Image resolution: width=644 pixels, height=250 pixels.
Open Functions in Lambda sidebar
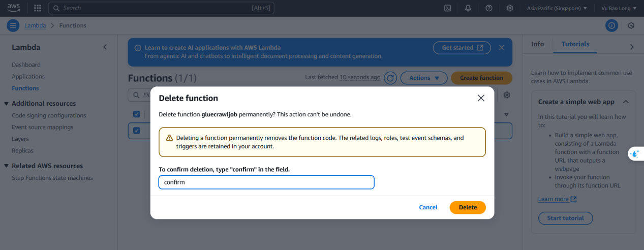tap(25, 88)
